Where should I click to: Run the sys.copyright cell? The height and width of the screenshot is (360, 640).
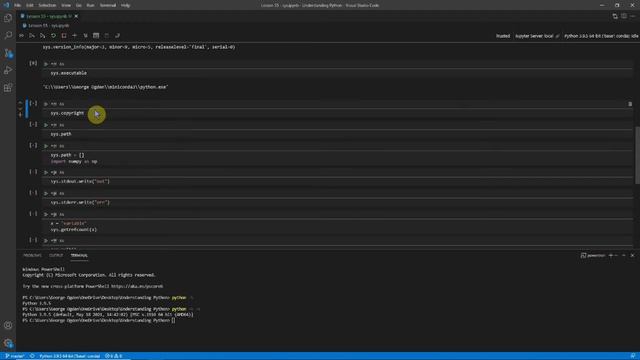pyautogui.click(x=46, y=104)
